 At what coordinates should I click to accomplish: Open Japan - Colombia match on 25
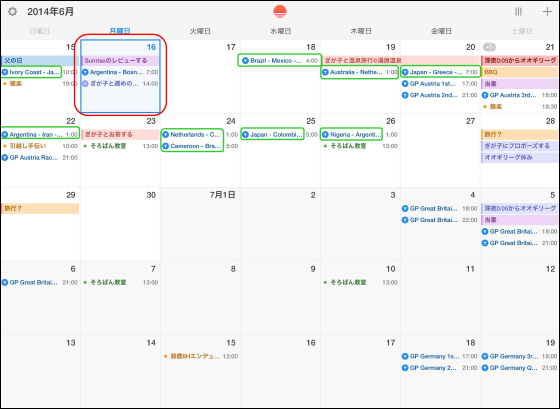[x=272, y=134]
